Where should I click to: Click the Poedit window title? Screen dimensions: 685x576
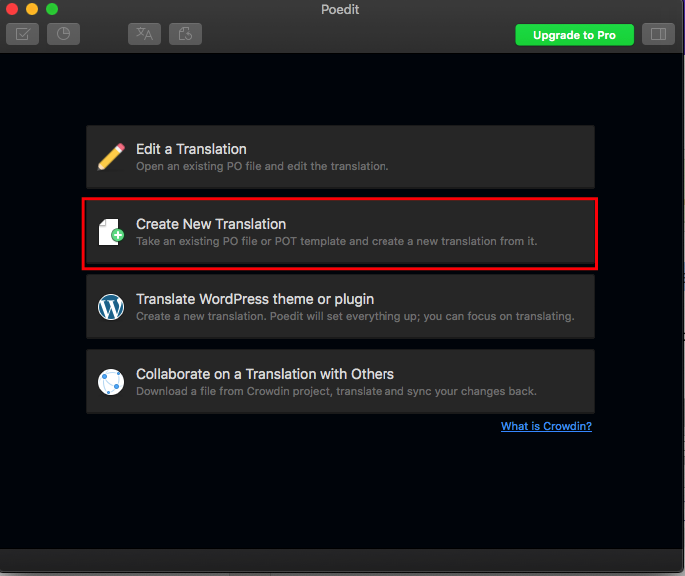340,9
